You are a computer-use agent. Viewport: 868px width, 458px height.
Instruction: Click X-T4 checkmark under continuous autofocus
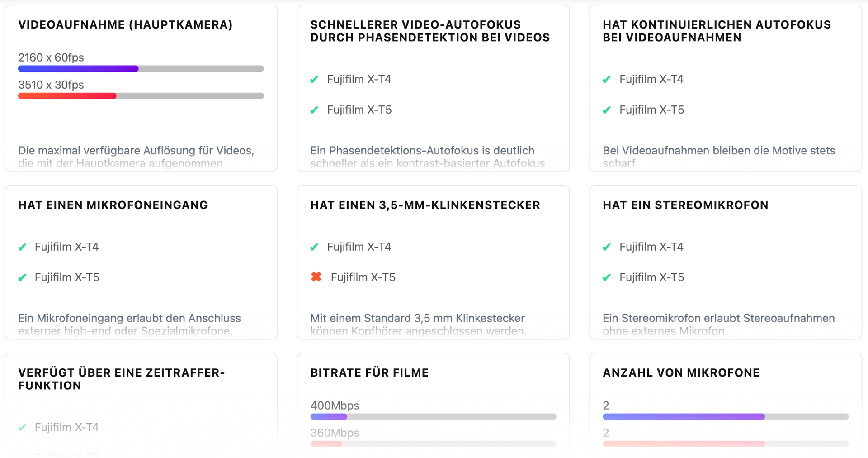pyautogui.click(x=607, y=80)
